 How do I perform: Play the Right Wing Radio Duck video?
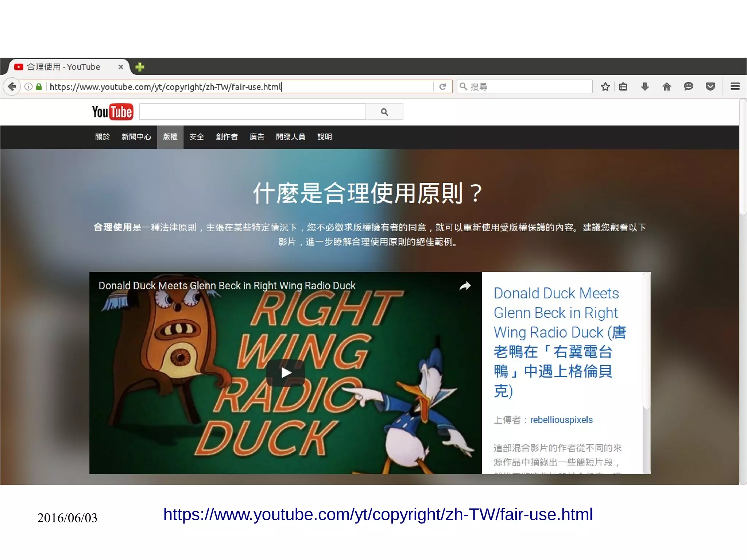click(286, 373)
